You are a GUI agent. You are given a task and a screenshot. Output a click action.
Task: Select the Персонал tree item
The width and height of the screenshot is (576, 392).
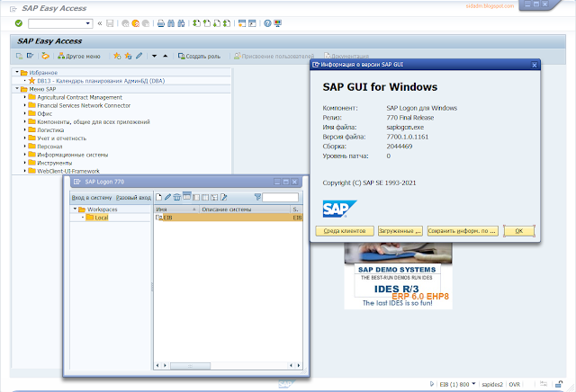pyautogui.click(x=49, y=147)
